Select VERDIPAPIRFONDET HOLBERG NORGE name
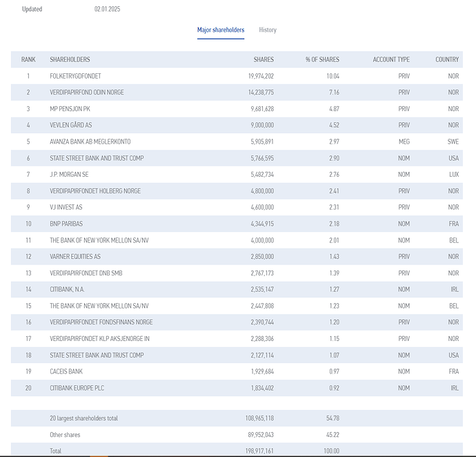The height and width of the screenshot is (457, 476). pyautogui.click(x=95, y=191)
